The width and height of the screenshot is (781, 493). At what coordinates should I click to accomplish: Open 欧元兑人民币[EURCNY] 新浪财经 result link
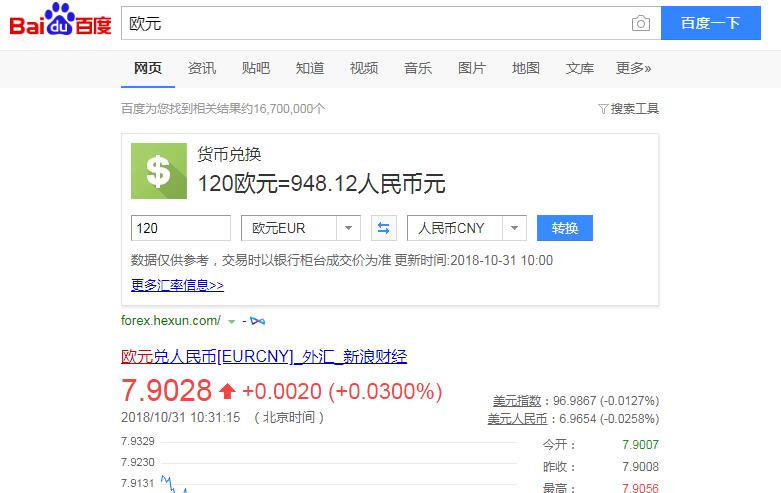click(x=264, y=357)
